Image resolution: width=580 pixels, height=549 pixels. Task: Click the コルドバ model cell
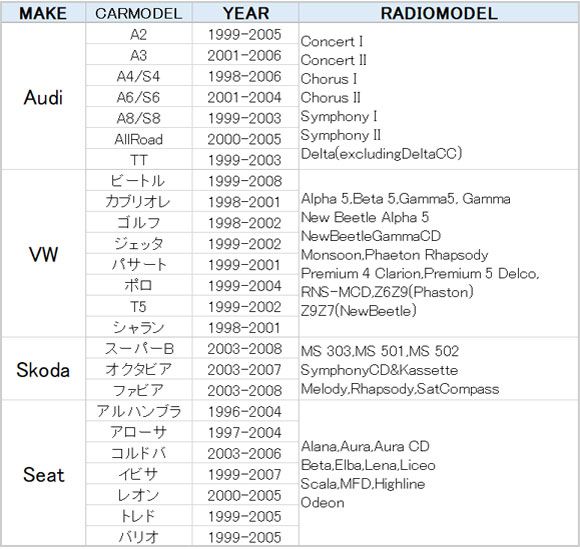139,453
